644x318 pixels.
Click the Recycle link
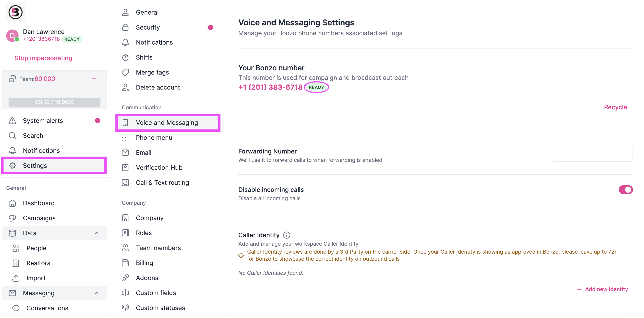point(615,107)
